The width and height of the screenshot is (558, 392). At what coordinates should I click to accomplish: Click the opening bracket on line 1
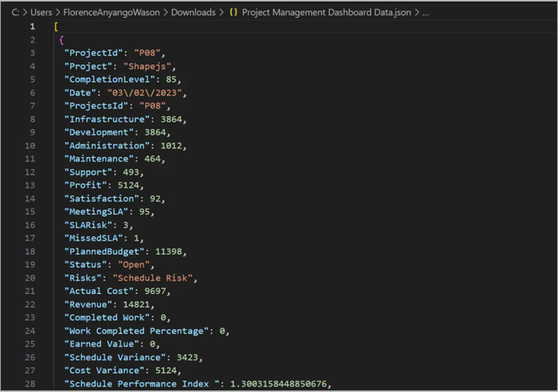[55, 26]
